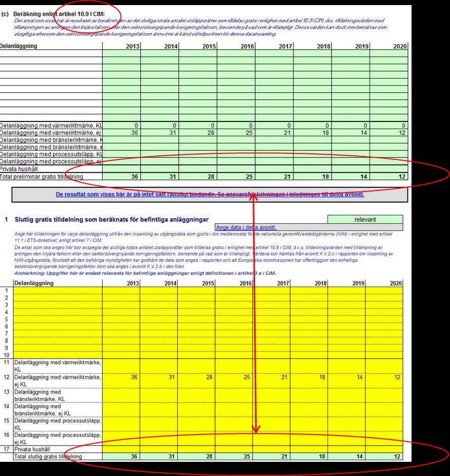The height and width of the screenshot is (476, 450).
Task: Select bold 14 in Total preliminär gratis tilldelning row
Action: (364, 176)
